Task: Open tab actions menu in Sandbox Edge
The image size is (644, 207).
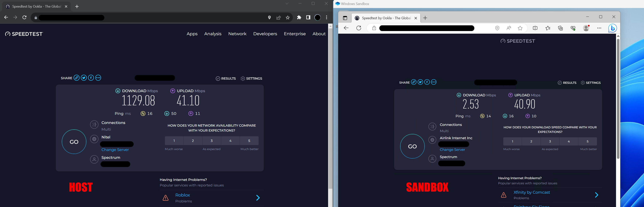Action: coord(345,18)
